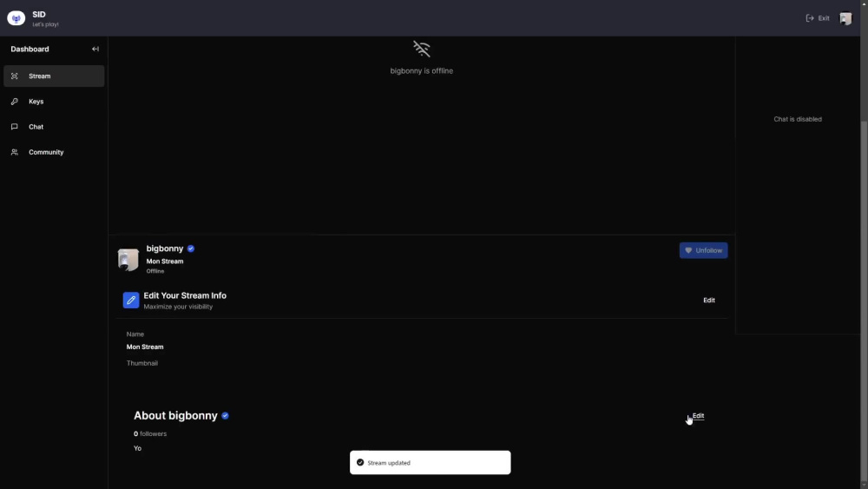
Task: Edit the About bigbonny section
Action: point(698,415)
